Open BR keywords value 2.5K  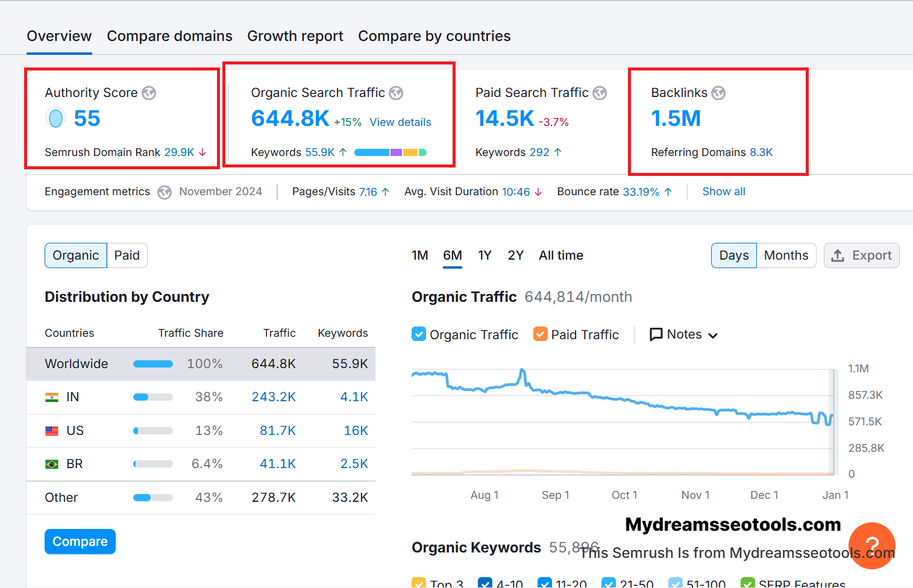click(x=354, y=464)
